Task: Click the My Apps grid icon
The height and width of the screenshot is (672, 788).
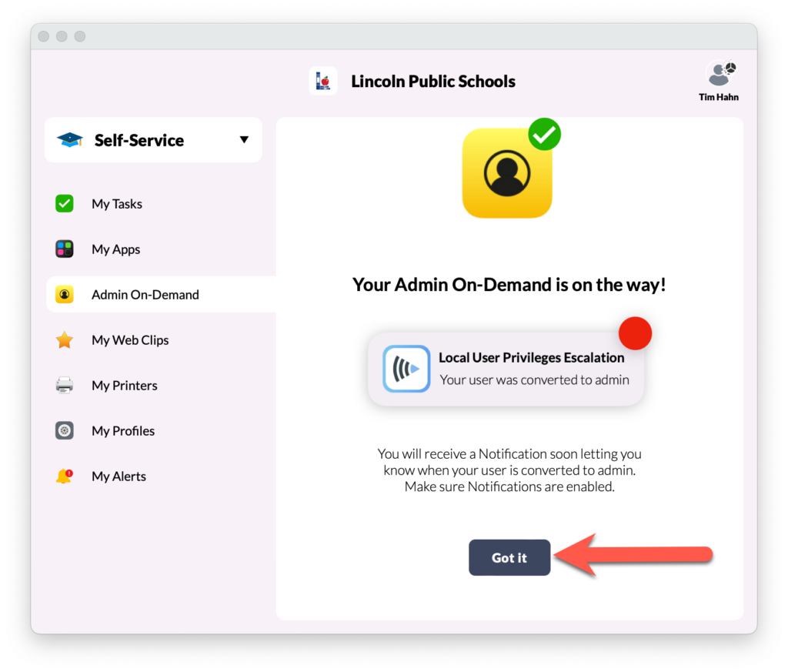Action: 65,249
